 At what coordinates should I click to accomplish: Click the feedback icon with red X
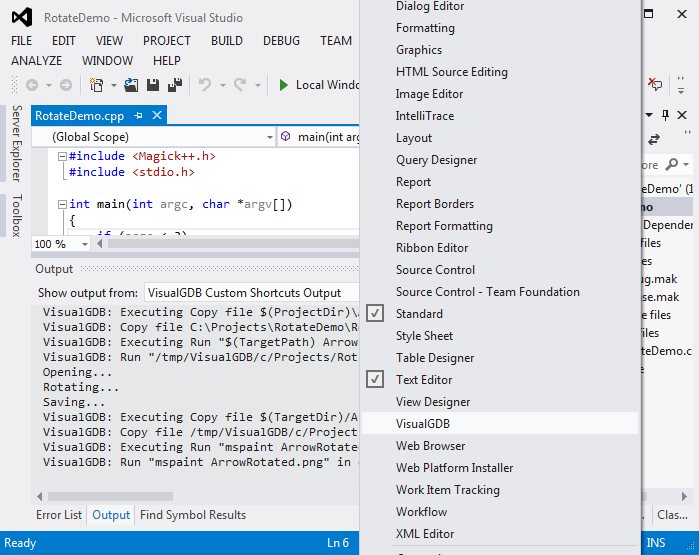point(655,84)
